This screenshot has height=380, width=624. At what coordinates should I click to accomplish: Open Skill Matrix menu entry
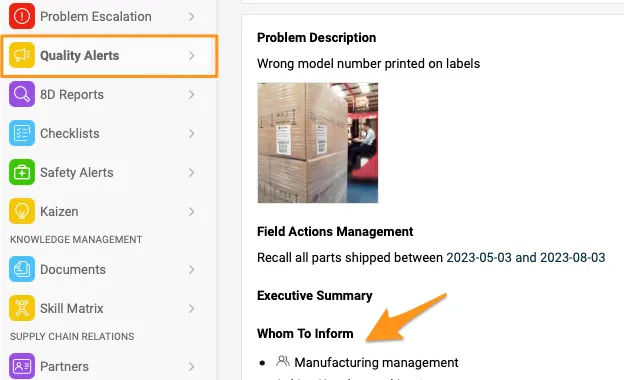(x=109, y=308)
